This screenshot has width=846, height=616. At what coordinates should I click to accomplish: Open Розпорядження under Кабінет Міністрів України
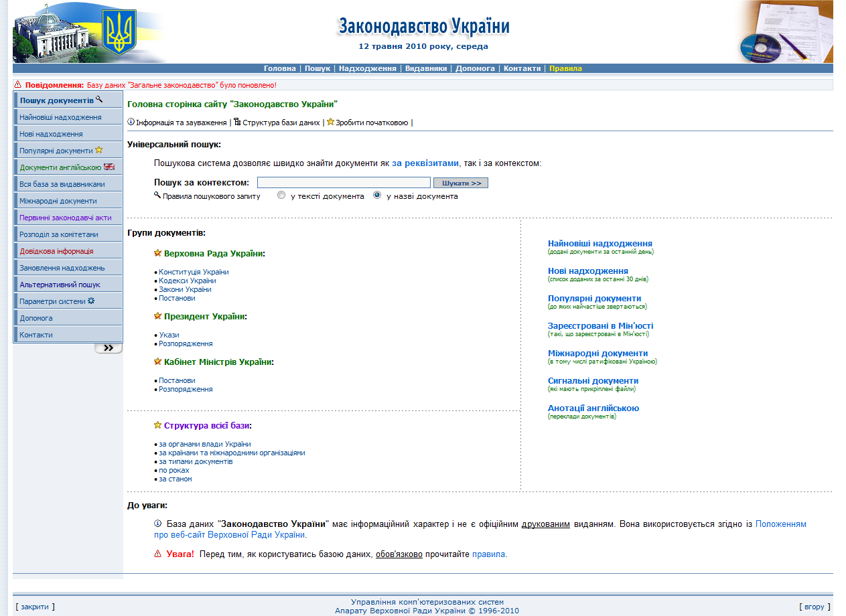[x=186, y=389]
